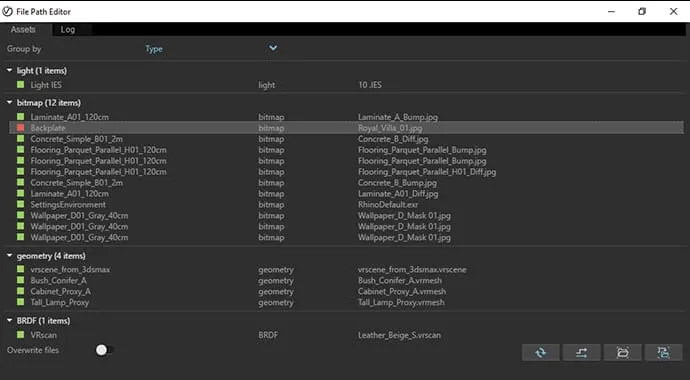Select the Cabinet_Proxy_A asset name
The image size is (690, 380).
pos(61,292)
